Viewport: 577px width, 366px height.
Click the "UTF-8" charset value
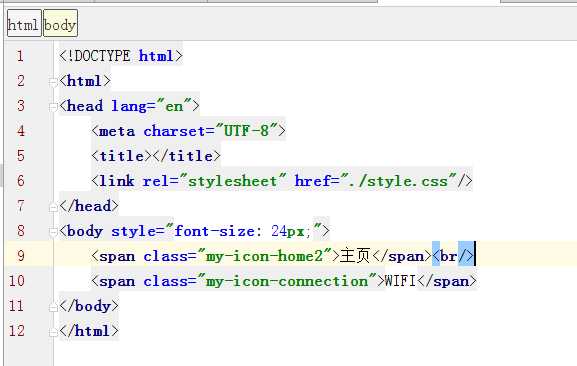(247, 131)
